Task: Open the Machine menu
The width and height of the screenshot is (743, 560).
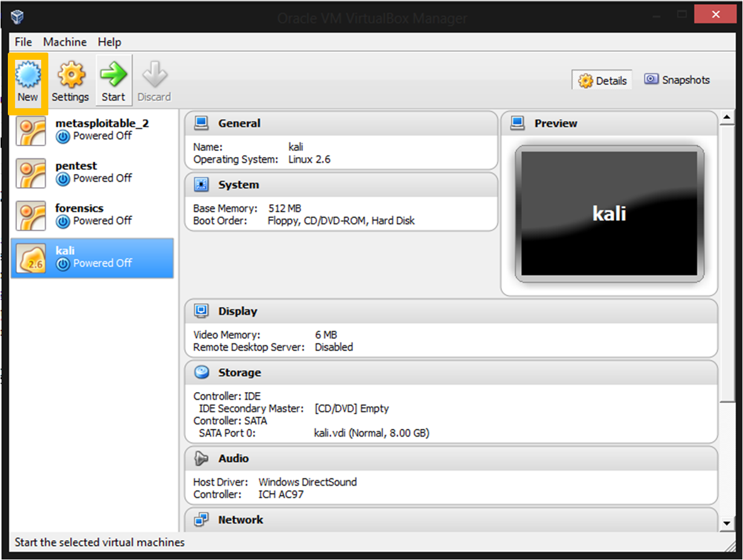Action: click(x=65, y=42)
